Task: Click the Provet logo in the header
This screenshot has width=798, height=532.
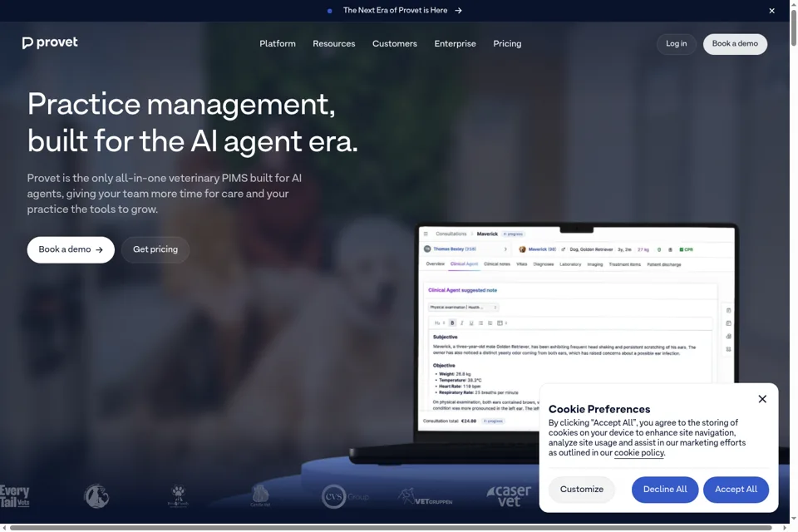Action: pyautogui.click(x=50, y=42)
